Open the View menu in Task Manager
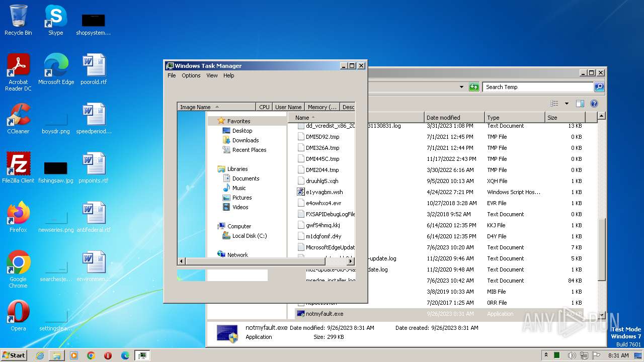644x362 pixels. 212,75
